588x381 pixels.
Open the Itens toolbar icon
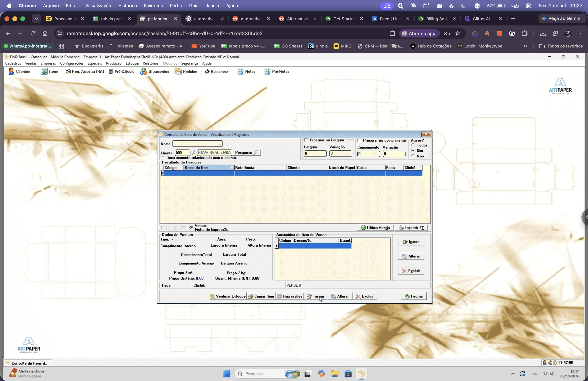point(49,71)
